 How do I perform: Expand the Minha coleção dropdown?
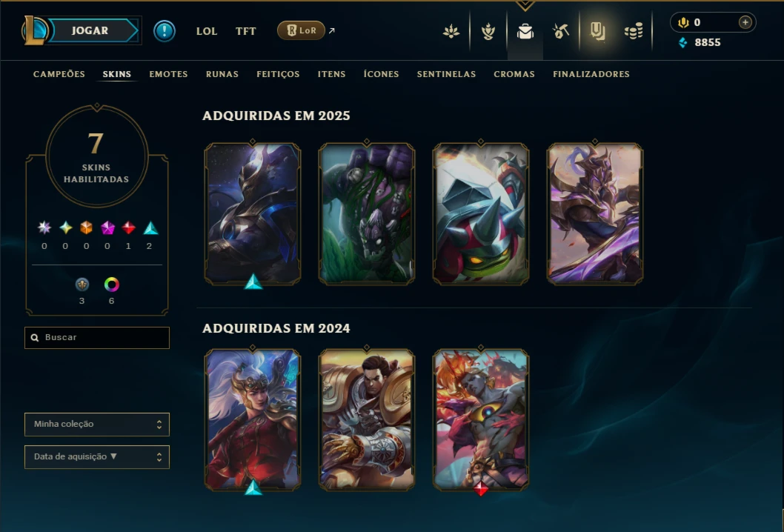pos(97,424)
